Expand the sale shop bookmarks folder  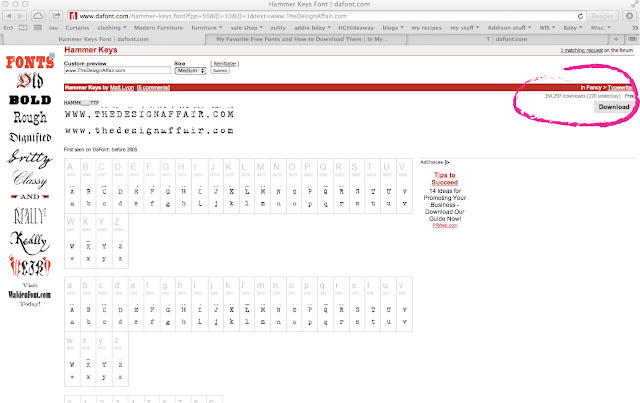[x=247, y=28]
